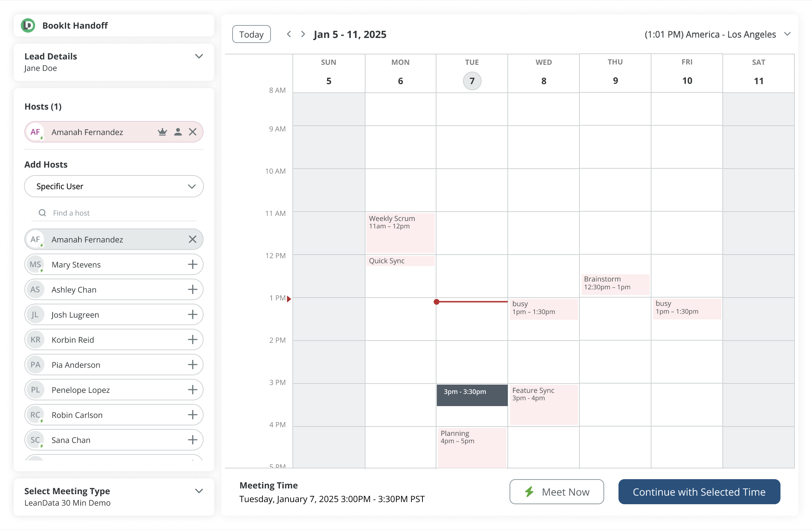
Task: Open the America - Los Angeles timezone dropdown
Action: pos(787,34)
